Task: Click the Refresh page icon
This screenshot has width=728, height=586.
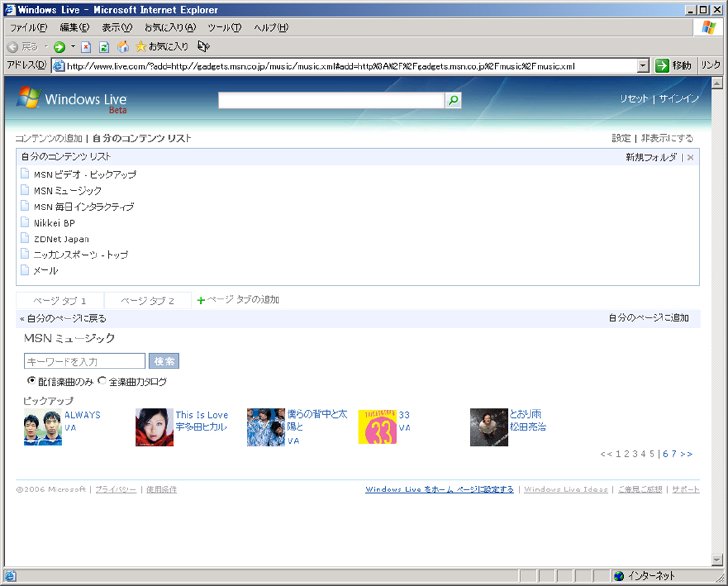Action: tap(104, 47)
